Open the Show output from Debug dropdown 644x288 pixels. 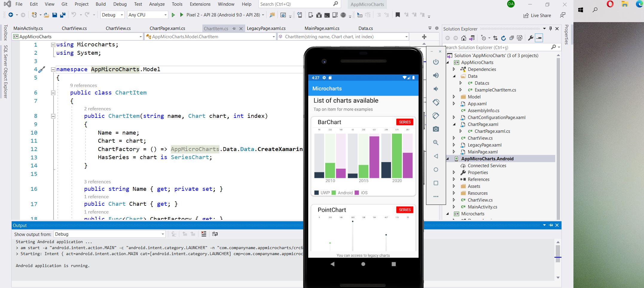[x=109, y=234]
